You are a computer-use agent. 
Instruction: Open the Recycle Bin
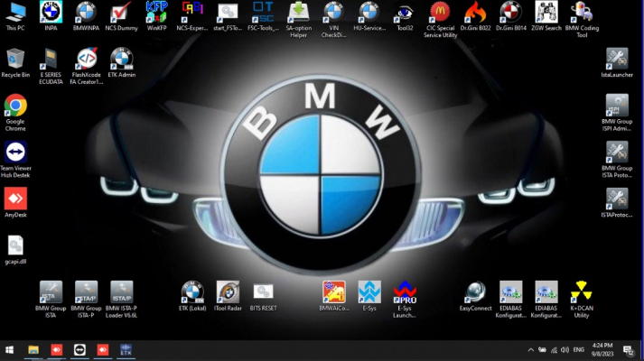(x=15, y=60)
